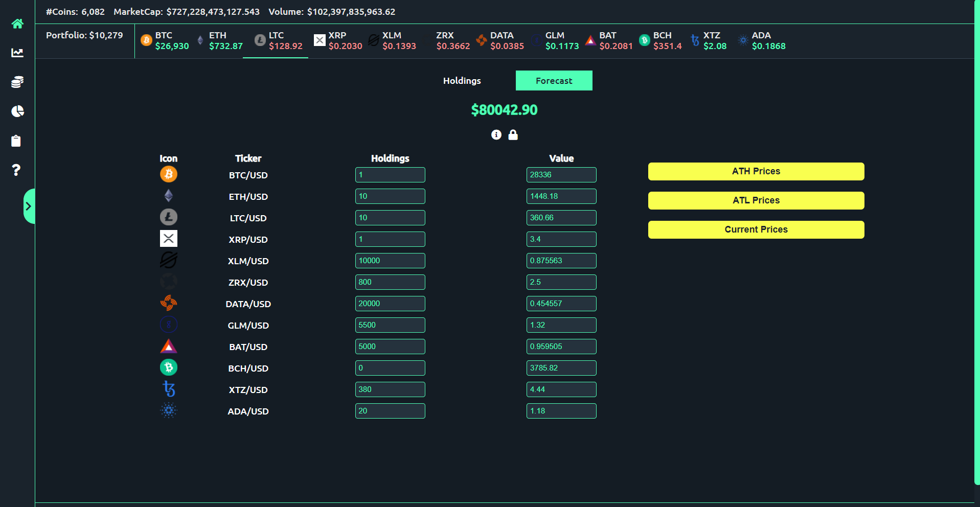The height and width of the screenshot is (507, 980).
Task: Expand the sidebar with the green chevron
Action: coord(29,206)
